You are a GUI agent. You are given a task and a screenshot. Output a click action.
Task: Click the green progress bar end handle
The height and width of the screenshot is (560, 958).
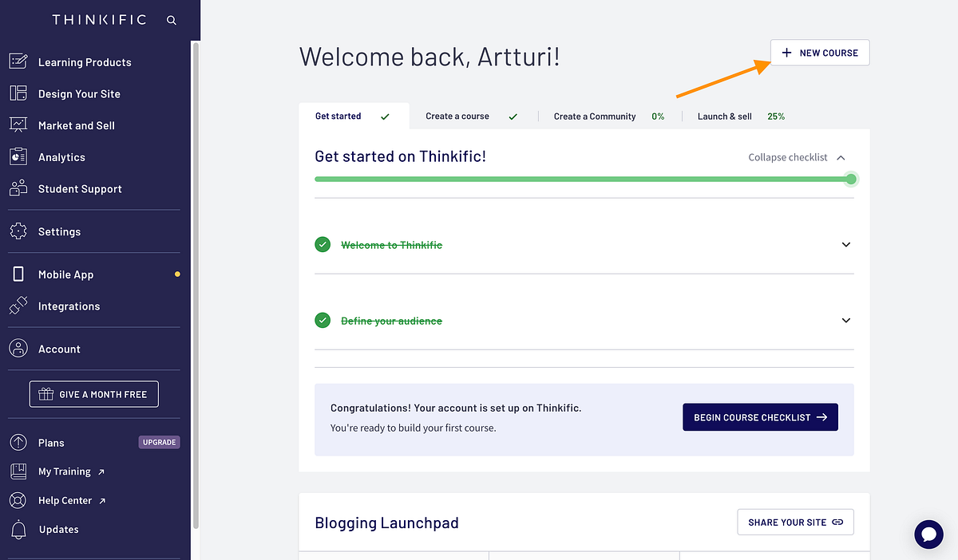tap(851, 179)
